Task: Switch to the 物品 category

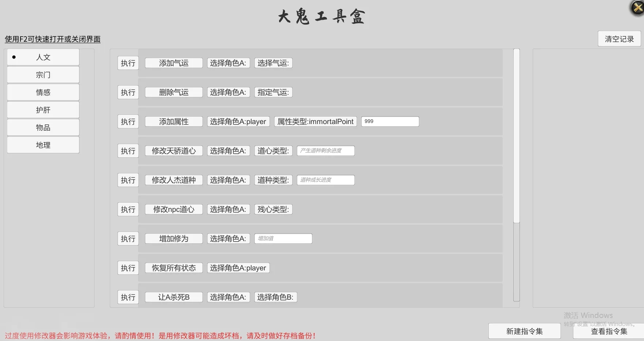Action: click(x=43, y=127)
